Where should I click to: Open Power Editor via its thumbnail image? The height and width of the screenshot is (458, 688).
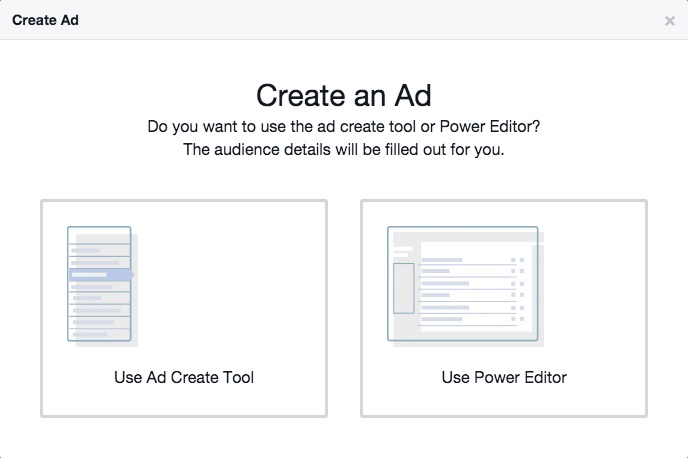coord(466,286)
